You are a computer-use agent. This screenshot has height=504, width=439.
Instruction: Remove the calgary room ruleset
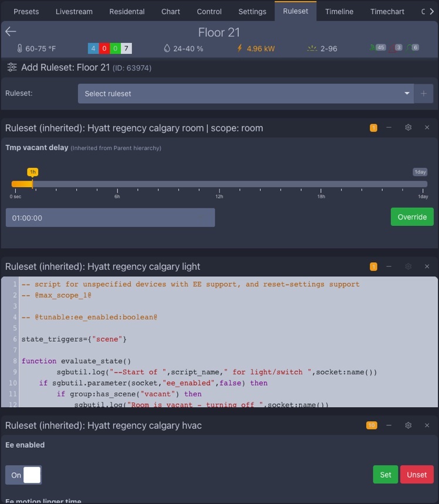[427, 127]
